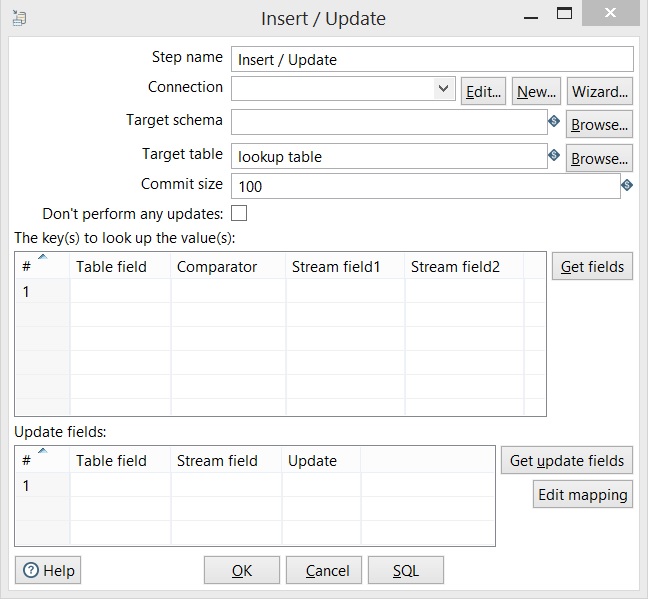Browse for the target schema
648x602 pixels.
coord(599,124)
